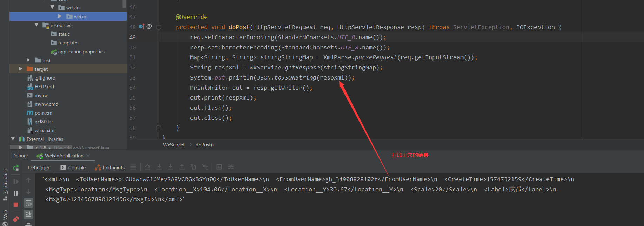Viewport: 644px width, 226px height.
Task: Select weixin.iml module file
Action: pyautogui.click(x=41, y=130)
